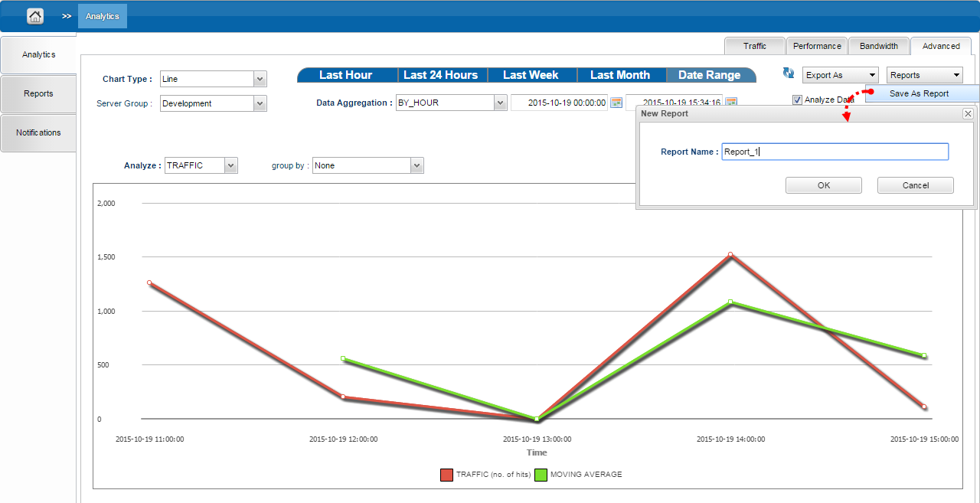This screenshot has width=980, height=503.
Task: Select the Advanced tab
Action: tap(941, 46)
